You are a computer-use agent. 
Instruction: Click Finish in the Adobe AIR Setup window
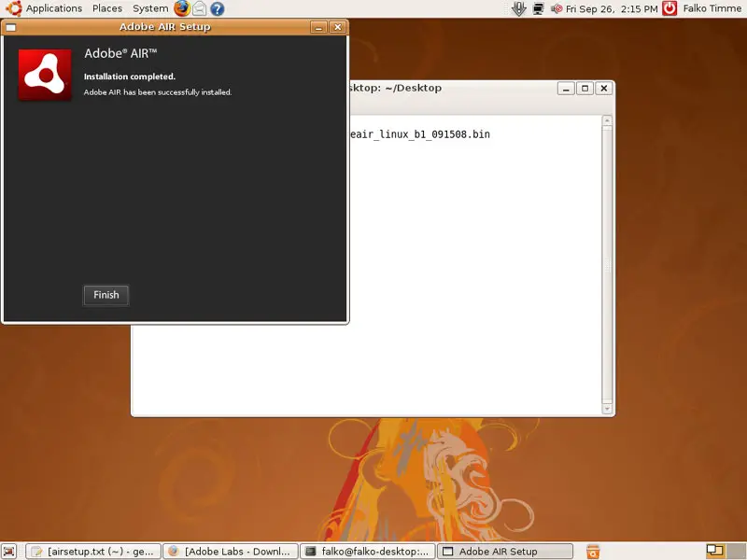106,295
